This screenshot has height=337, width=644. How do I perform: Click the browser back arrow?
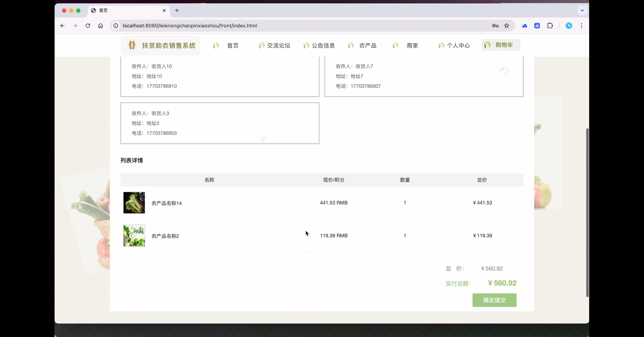point(62,26)
